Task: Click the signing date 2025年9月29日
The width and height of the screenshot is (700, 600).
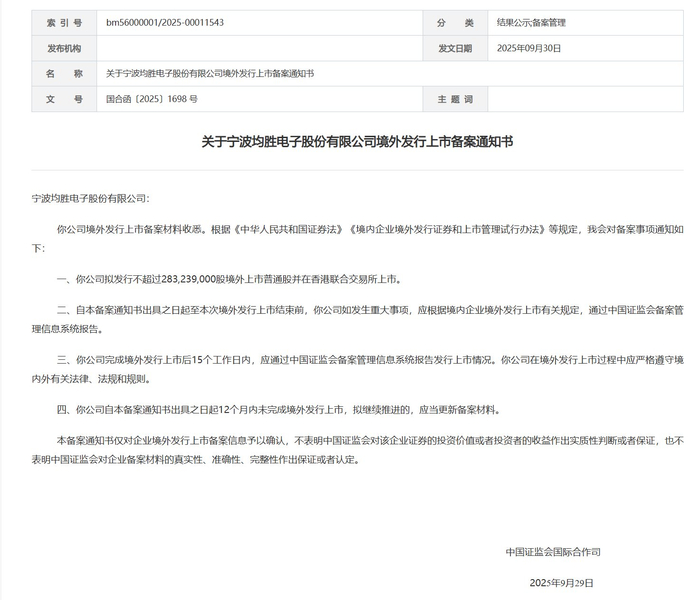Action: 562,583
